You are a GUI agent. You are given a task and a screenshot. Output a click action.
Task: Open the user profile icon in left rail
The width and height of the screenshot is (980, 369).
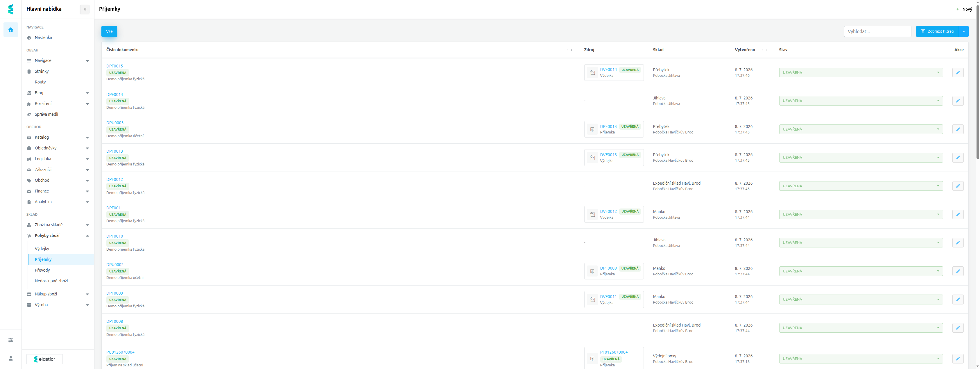(11, 358)
